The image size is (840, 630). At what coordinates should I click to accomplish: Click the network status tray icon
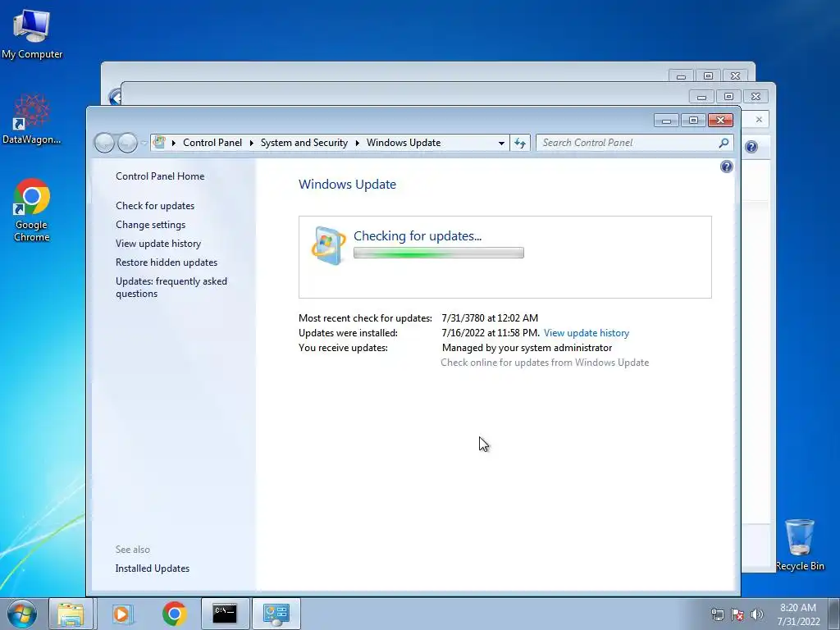[717, 615]
